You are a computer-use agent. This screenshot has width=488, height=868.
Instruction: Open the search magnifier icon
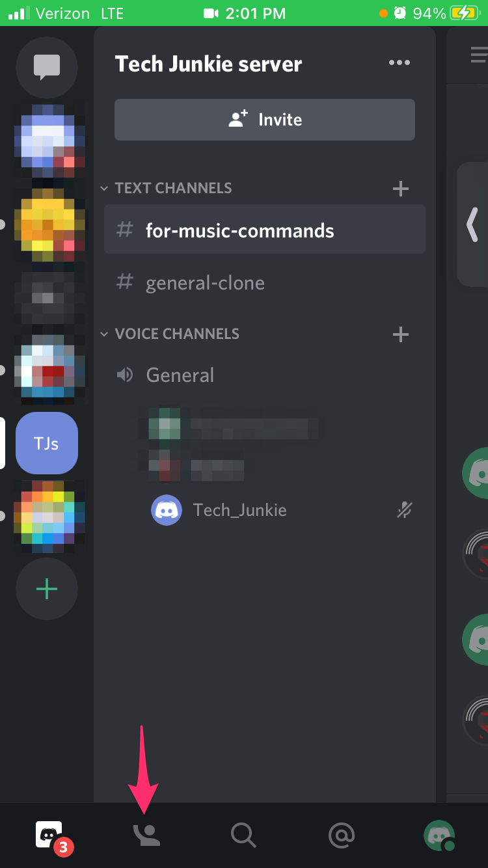pos(243,835)
